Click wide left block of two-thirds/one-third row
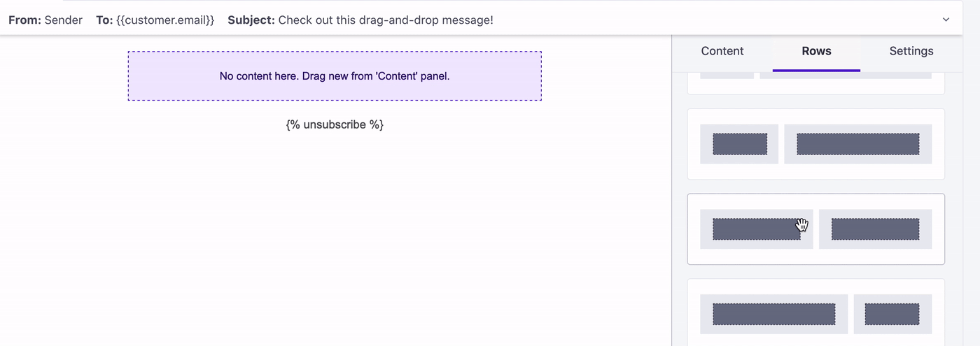This screenshot has height=346, width=980. [773, 314]
